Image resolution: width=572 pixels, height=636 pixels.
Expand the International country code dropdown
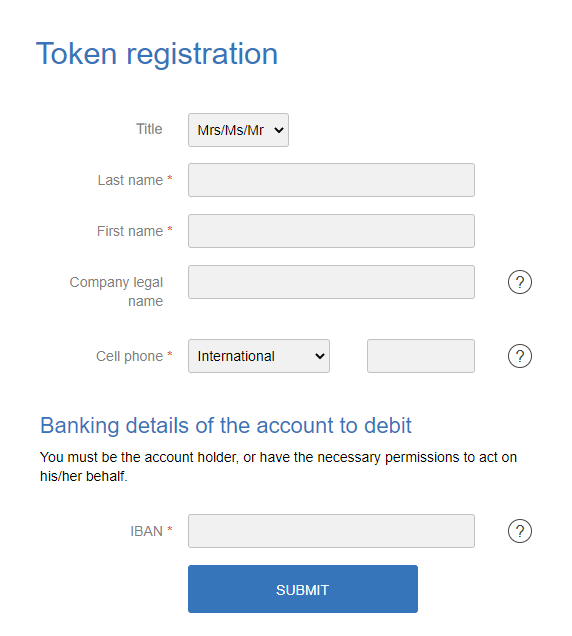point(259,356)
